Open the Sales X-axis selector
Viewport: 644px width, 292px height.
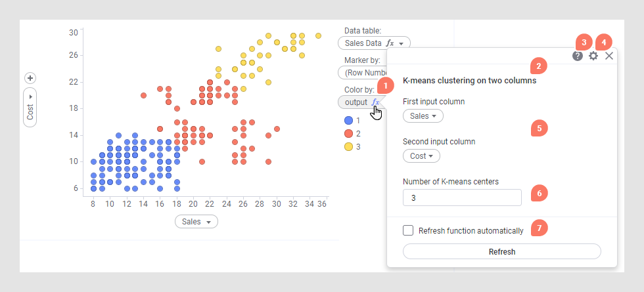pos(196,222)
